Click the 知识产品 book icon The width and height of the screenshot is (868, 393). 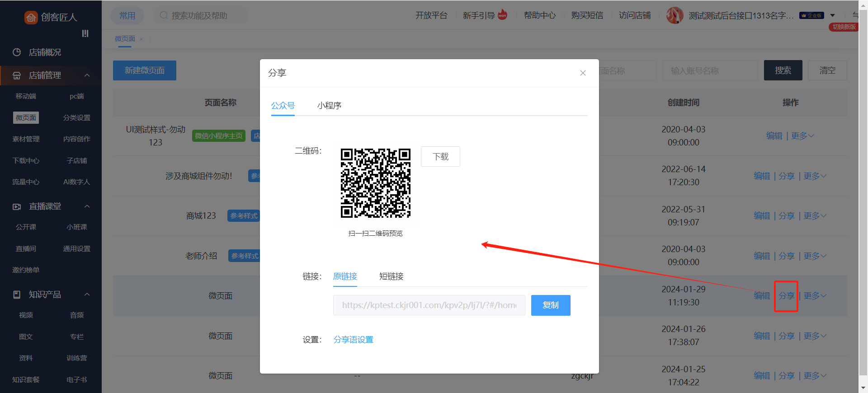[x=17, y=295]
